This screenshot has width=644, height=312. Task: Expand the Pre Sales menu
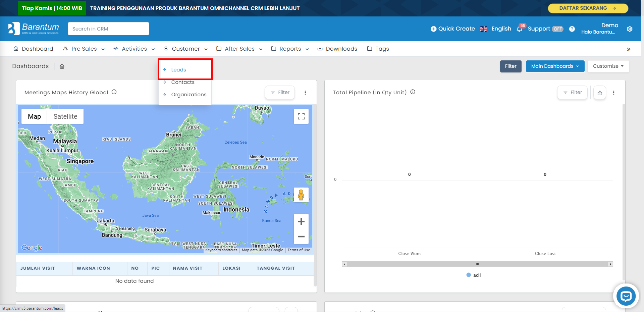pyautogui.click(x=84, y=49)
